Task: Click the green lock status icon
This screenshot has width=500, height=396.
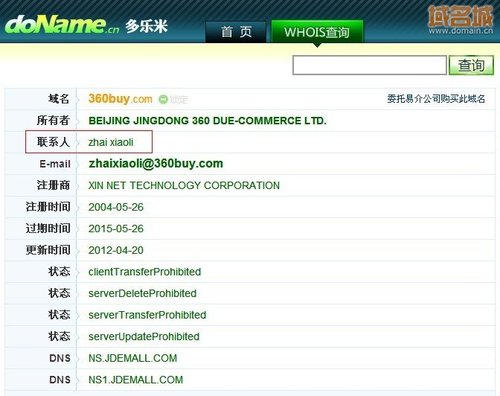Action: [163, 99]
